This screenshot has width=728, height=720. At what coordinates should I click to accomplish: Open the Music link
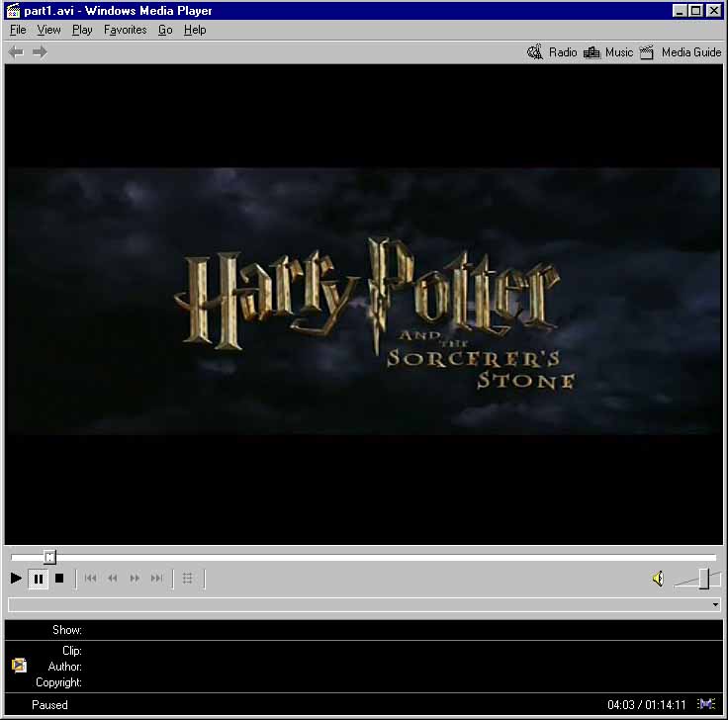(619, 52)
